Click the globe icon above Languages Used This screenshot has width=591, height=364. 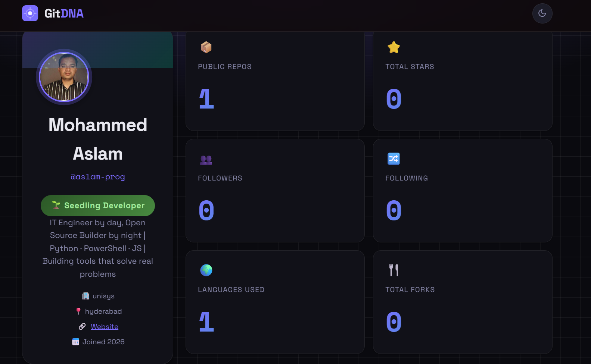(x=206, y=270)
